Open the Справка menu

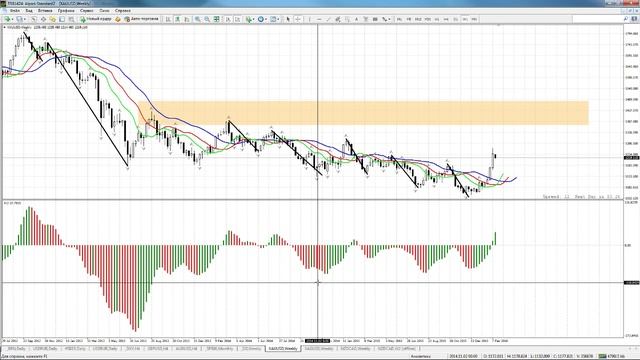click(x=122, y=11)
